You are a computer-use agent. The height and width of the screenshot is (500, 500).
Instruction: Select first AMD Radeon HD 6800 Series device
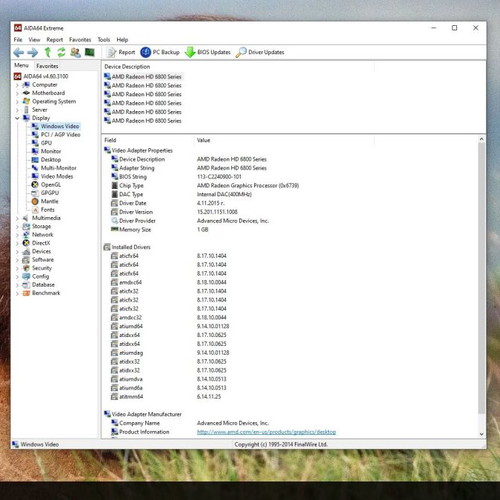pos(143,77)
